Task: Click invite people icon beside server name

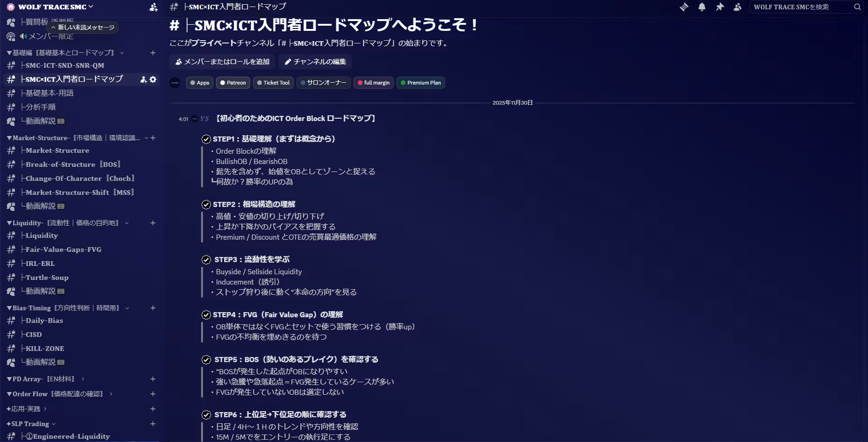Action: [x=153, y=7]
